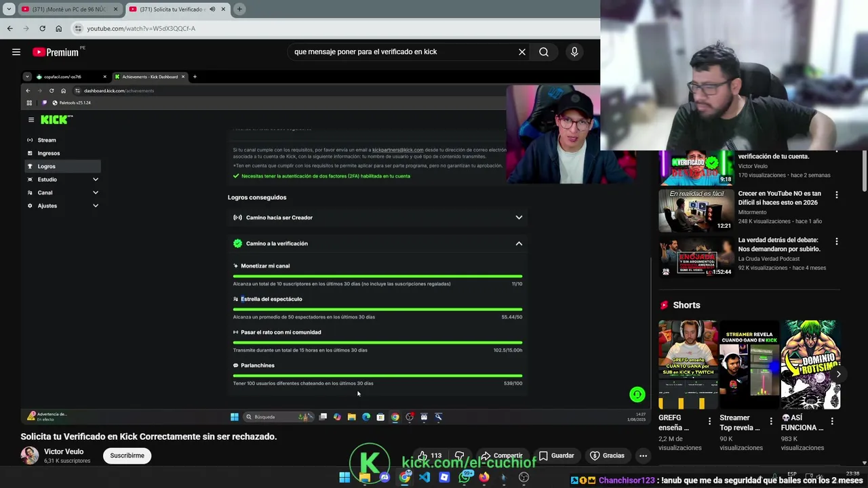Reload the YouTube page
Screen dimensions: 868x488
(42, 28)
